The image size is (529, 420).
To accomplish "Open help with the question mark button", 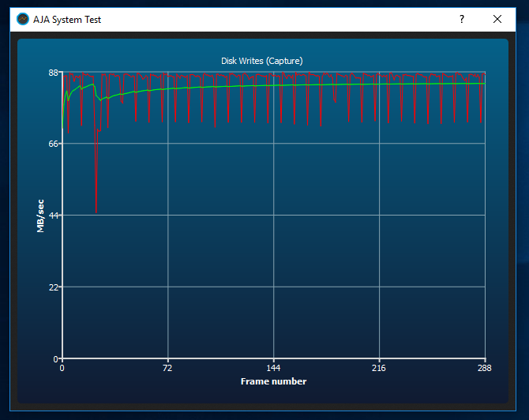I will [462, 19].
